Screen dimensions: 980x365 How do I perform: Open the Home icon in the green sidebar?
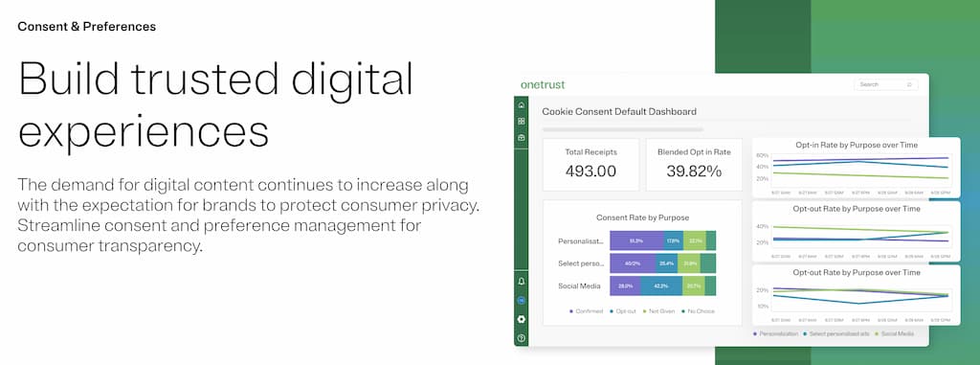[x=522, y=105]
